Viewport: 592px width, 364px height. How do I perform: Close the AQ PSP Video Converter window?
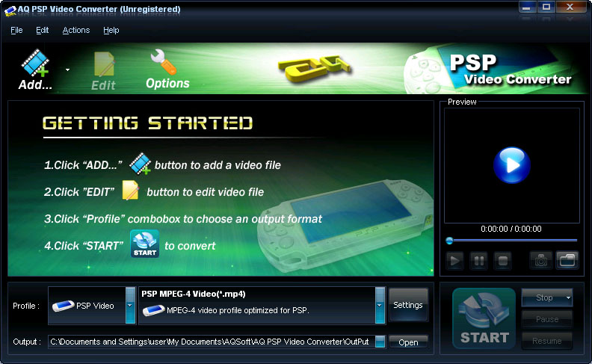click(571, 7)
